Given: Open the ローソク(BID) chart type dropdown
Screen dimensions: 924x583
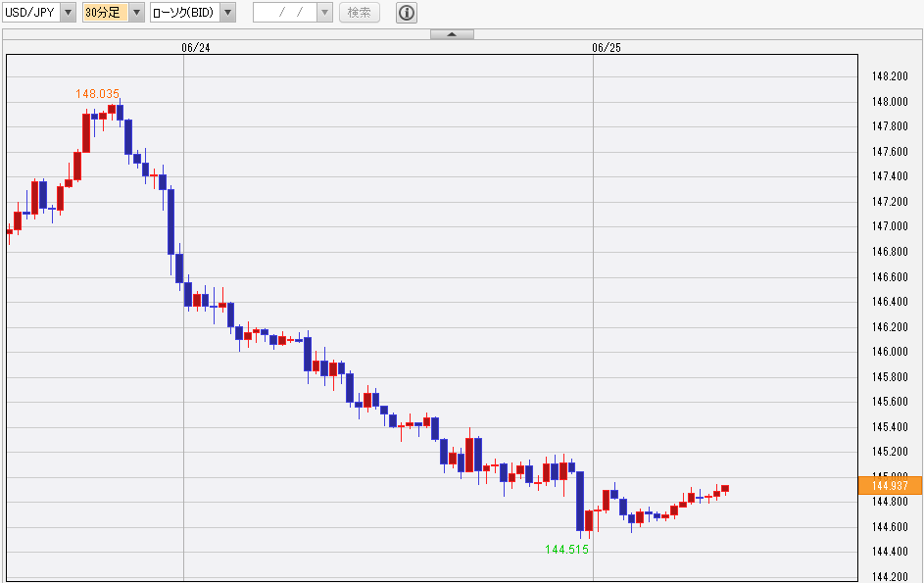Looking at the screenshot, I should [228, 13].
